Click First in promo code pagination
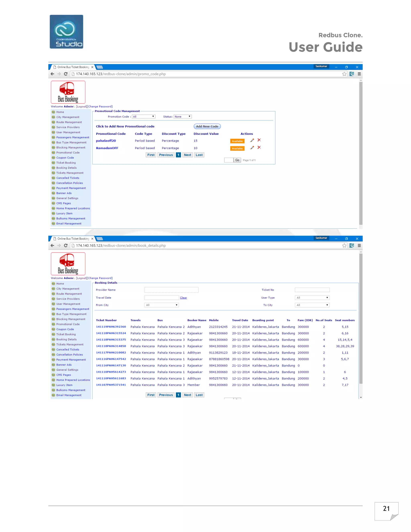 point(151,155)
